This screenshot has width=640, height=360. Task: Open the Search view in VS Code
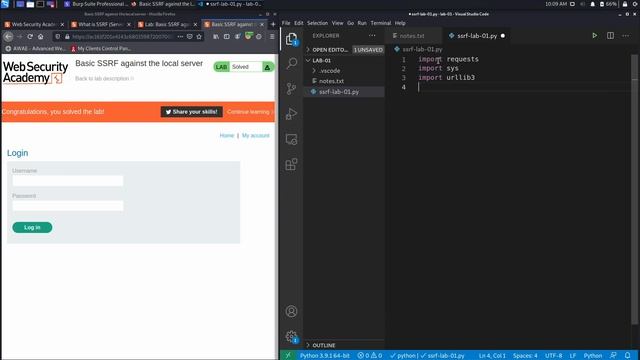coord(291,63)
